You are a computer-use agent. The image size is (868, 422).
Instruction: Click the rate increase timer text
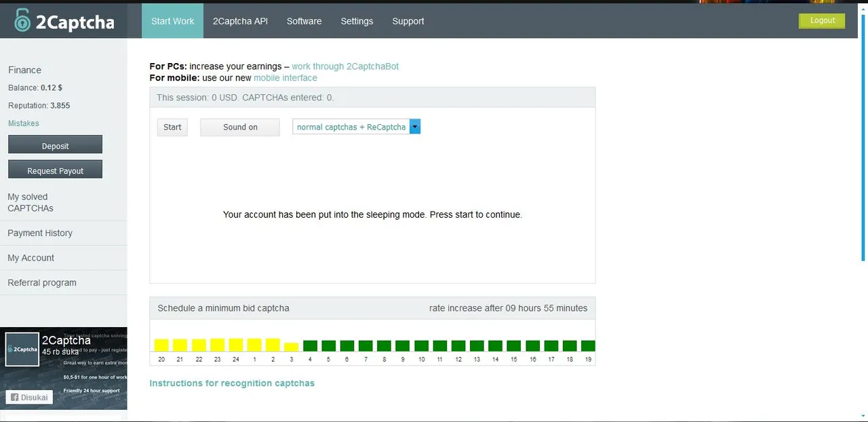509,308
